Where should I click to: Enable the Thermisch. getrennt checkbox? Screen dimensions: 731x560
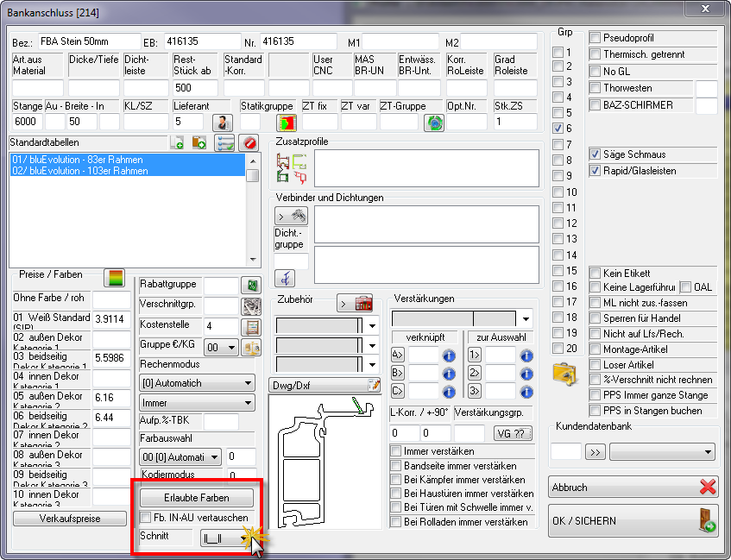pos(595,54)
